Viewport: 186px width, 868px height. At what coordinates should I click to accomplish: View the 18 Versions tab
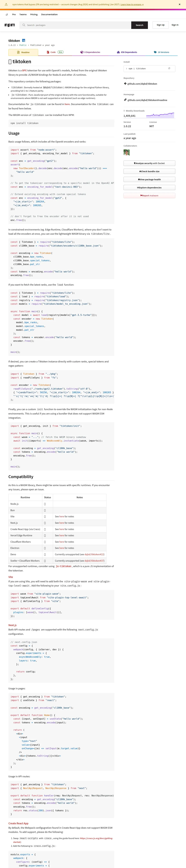click(161, 52)
